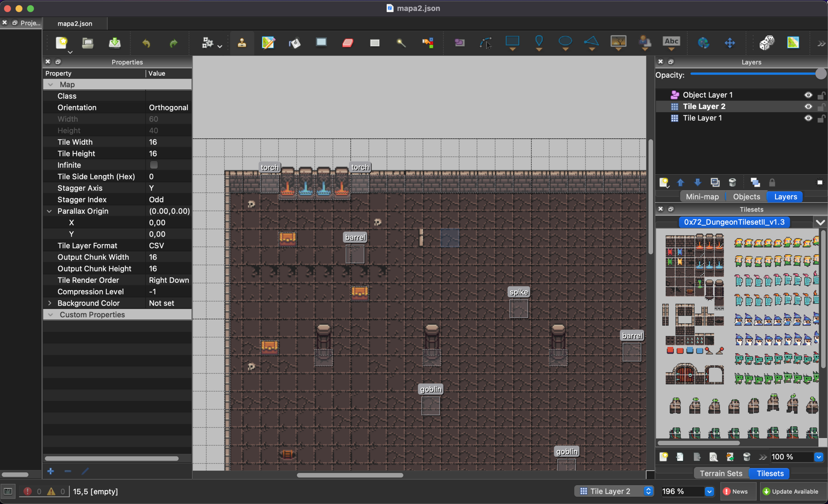The image size is (828, 504).
Task: Click the layer Opacity slider handle
Action: [x=821, y=74]
